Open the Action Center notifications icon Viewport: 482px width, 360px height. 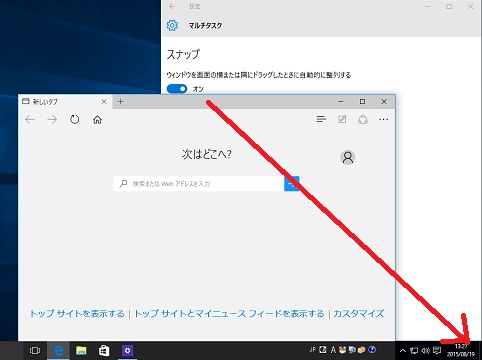(x=437, y=351)
